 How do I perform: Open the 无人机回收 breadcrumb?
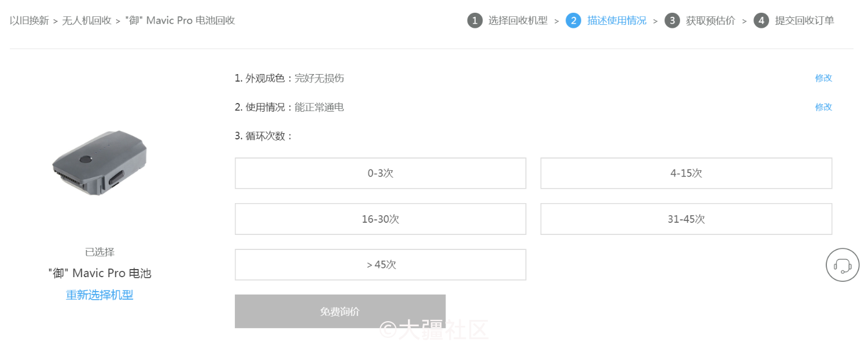click(x=87, y=21)
